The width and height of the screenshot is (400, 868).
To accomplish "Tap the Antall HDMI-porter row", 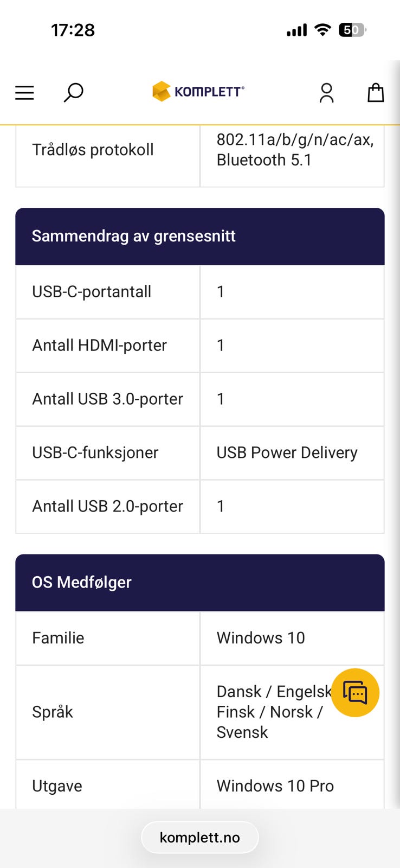I will click(200, 346).
